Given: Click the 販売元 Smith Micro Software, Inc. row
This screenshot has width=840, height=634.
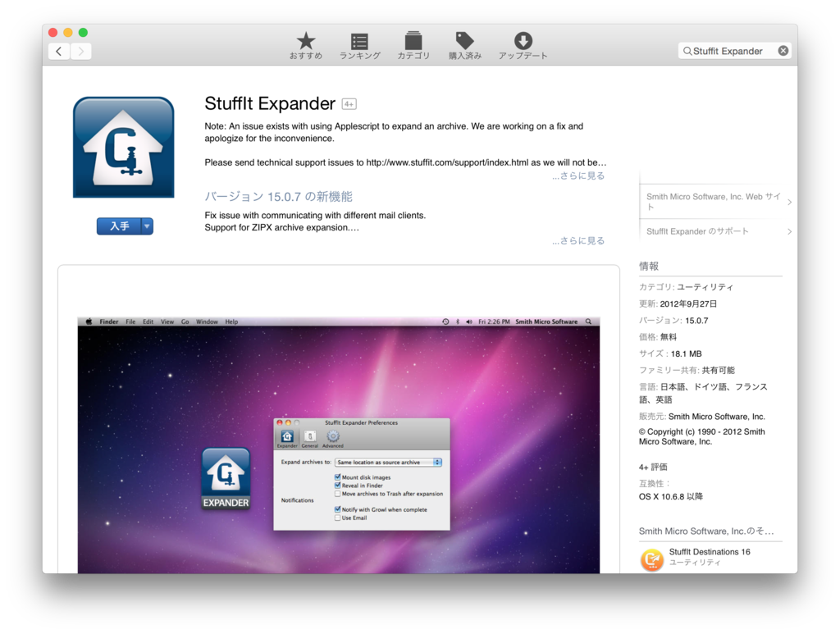Looking at the screenshot, I should 702,417.
